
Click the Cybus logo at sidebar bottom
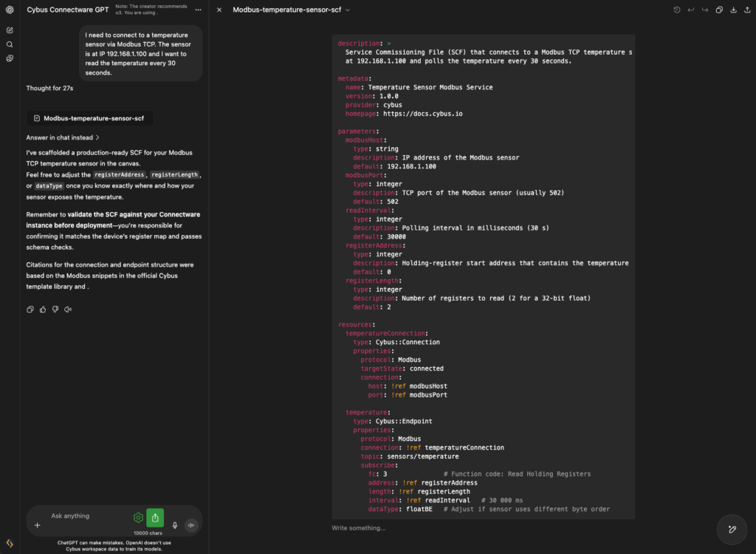10,544
